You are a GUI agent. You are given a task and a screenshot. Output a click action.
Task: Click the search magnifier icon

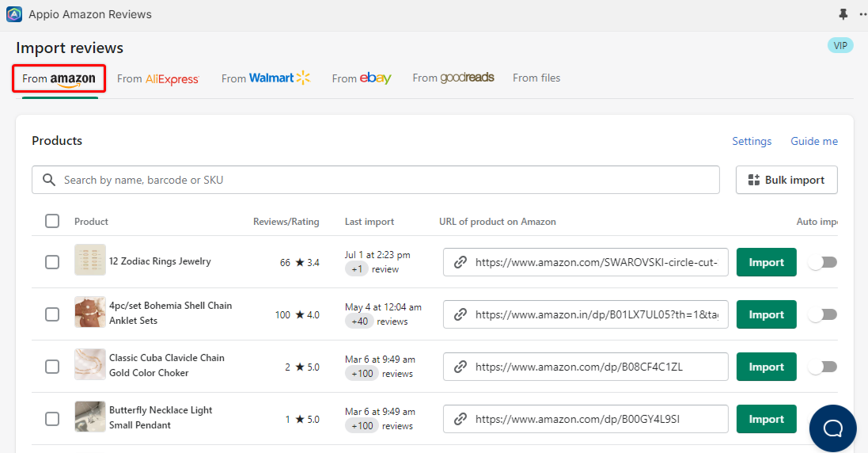49,180
